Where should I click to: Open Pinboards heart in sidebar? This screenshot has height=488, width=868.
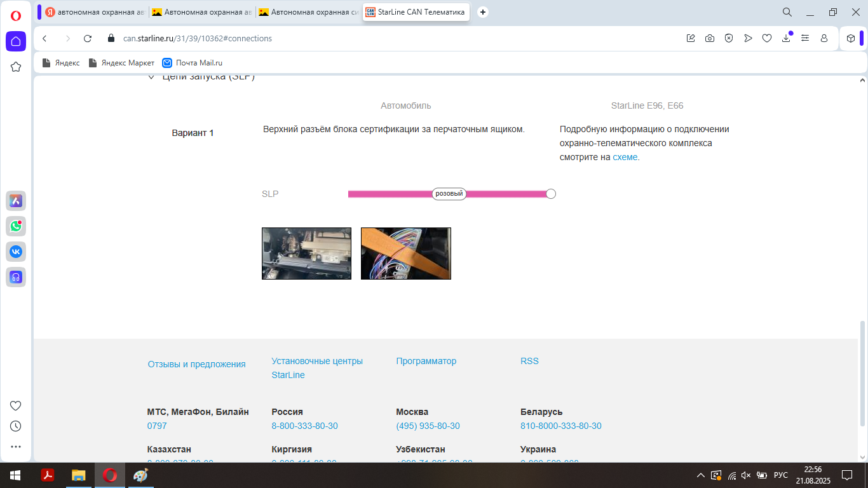click(16, 405)
